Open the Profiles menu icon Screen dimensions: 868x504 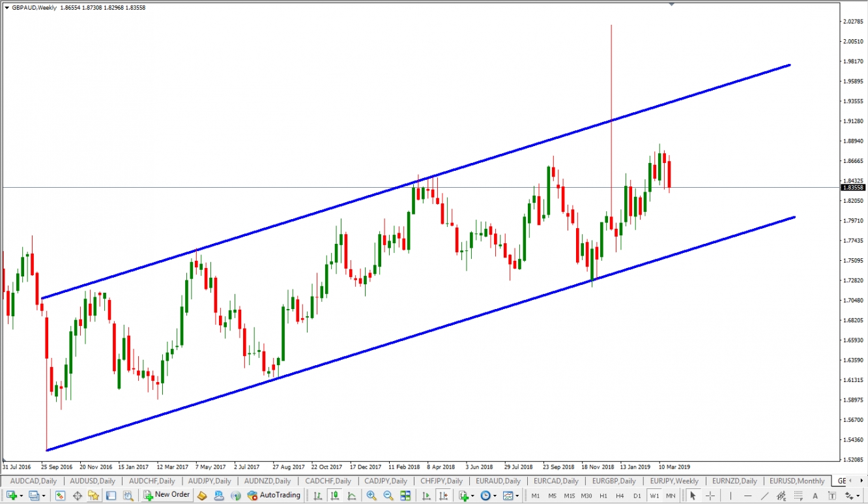click(33, 496)
